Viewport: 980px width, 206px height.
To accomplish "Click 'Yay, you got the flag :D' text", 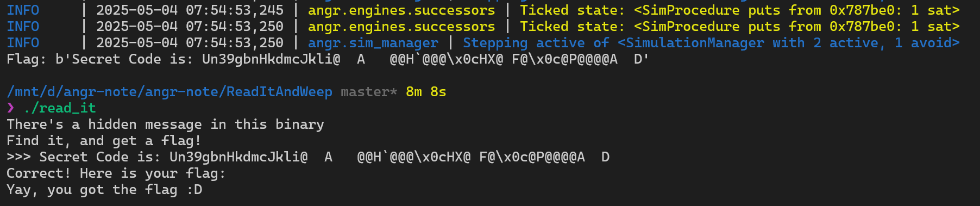I will coord(104,190).
